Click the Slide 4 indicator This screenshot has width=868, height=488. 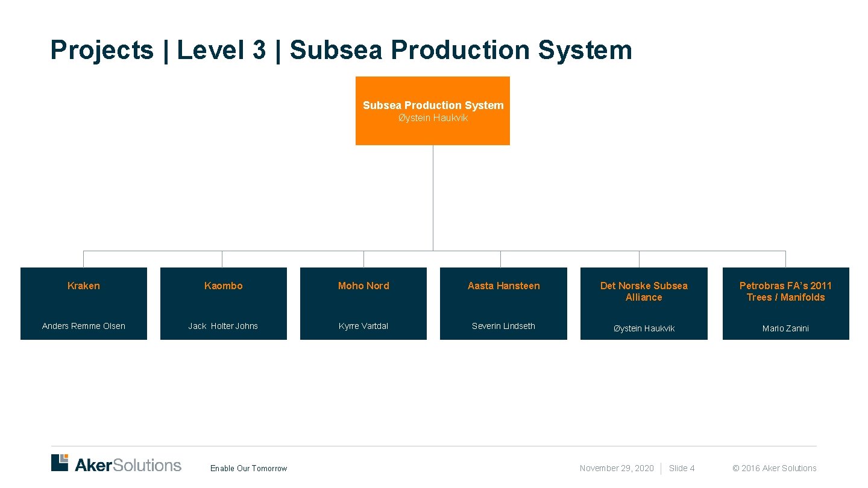pyautogui.click(x=682, y=468)
